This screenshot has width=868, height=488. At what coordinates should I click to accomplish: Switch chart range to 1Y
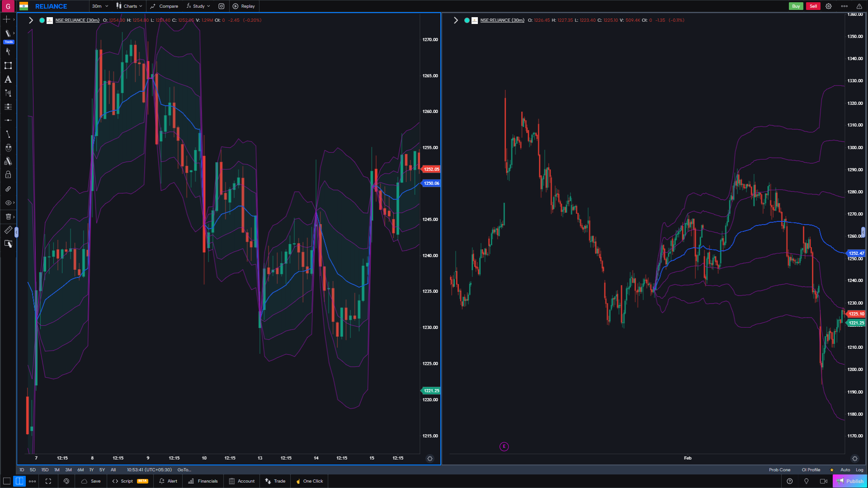[91, 470]
